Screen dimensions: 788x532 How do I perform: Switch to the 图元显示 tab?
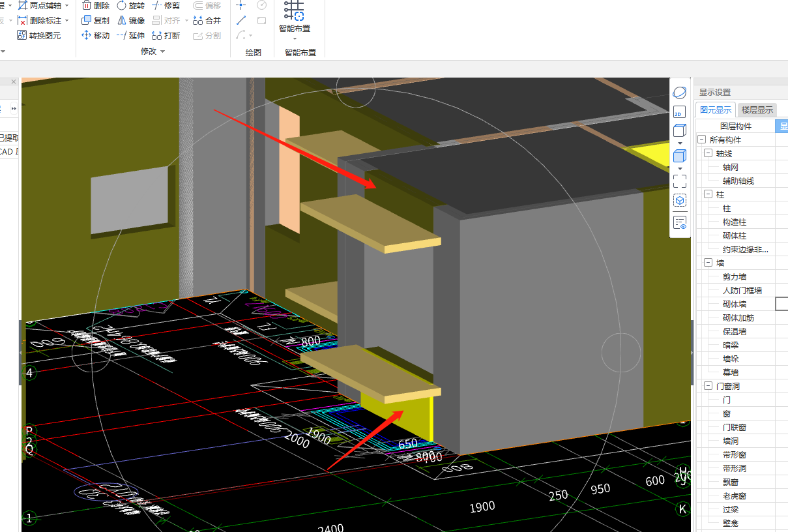click(715, 110)
